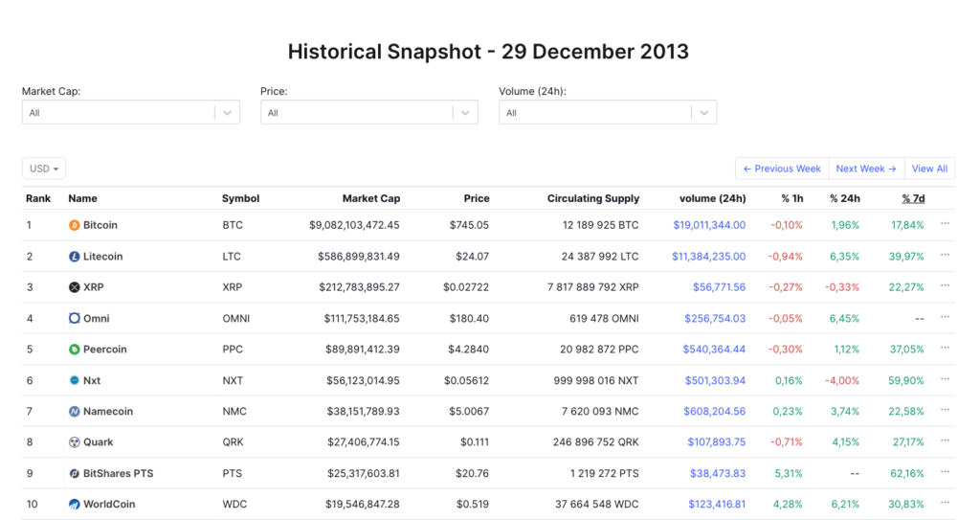Go to Previous Week snapshot
The width and height of the screenshot is (980, 520).
point(782,169)
